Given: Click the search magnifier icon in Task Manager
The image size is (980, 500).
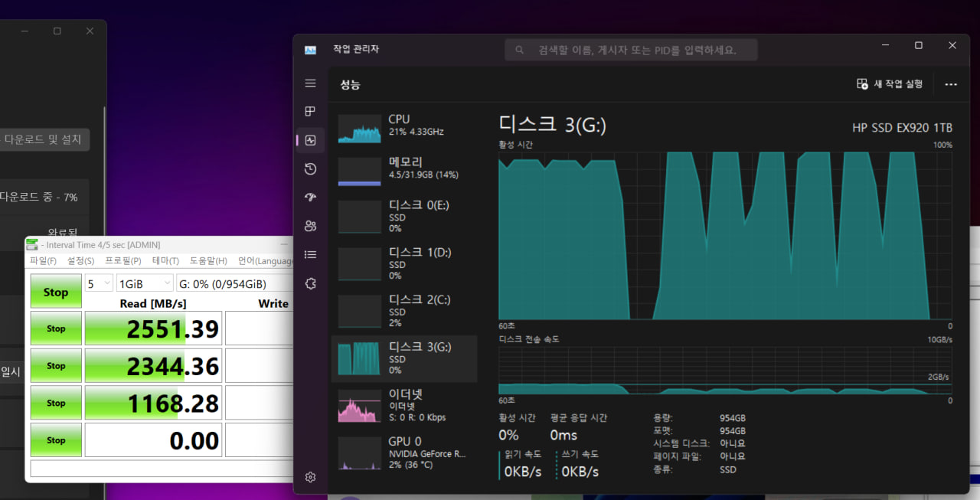Looking at the screenshot, I should [519, 50].
